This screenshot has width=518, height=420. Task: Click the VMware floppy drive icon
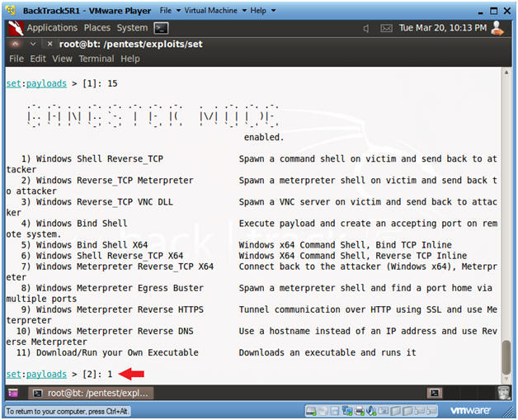pos(335,411)
